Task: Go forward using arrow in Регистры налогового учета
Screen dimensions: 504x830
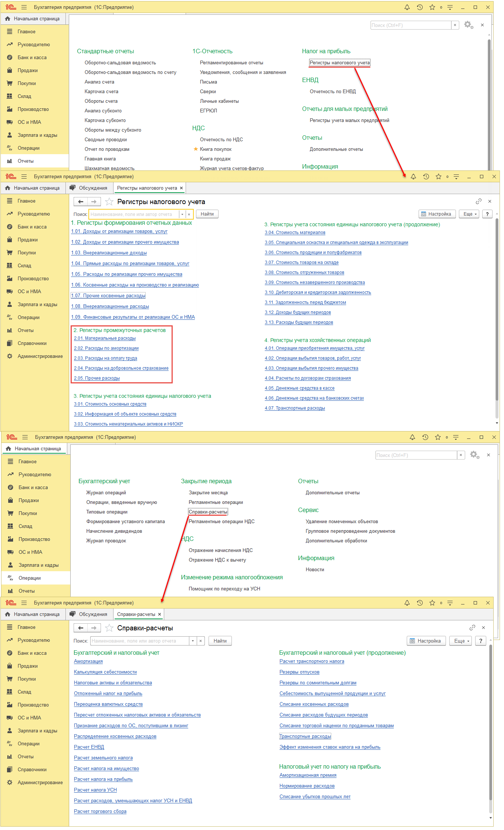Action: tap(94, 202)
